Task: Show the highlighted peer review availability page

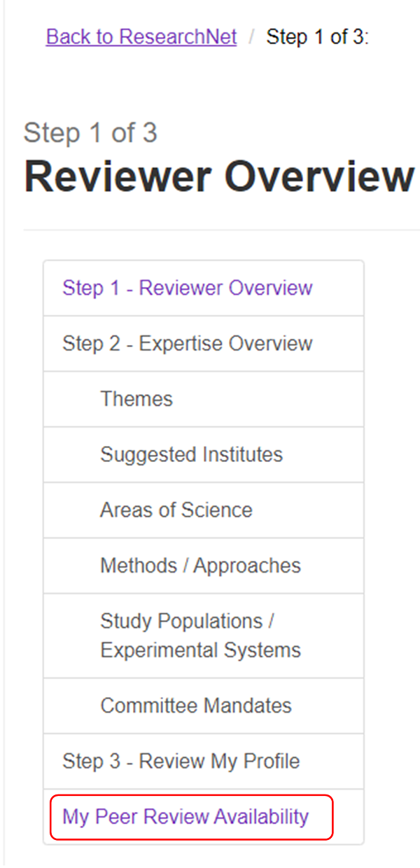Action: 185,816
